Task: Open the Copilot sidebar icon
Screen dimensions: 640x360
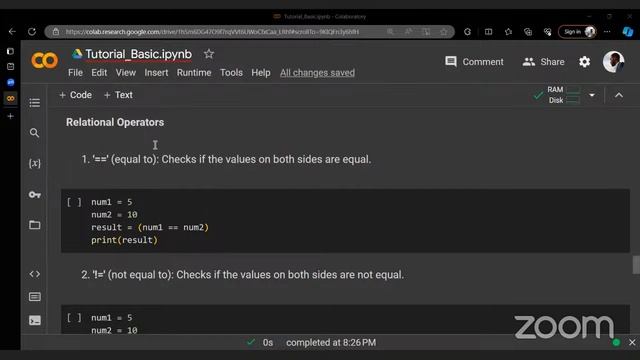Action: click(x=628, y=31)
